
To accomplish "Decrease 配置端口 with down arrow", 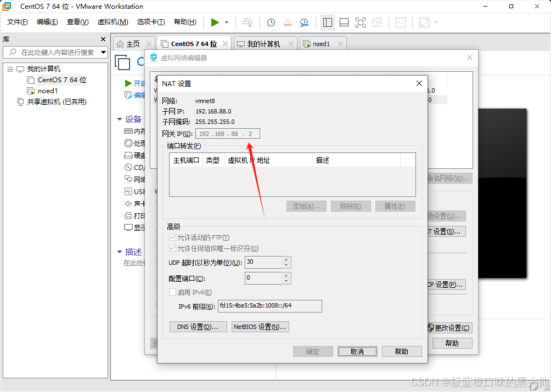I will point(286,281).
